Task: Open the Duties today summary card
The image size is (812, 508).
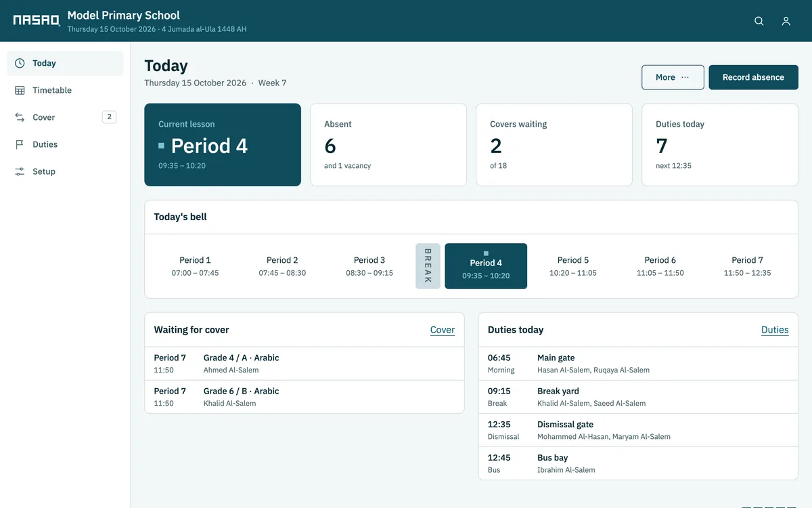Action: (720, 145)
